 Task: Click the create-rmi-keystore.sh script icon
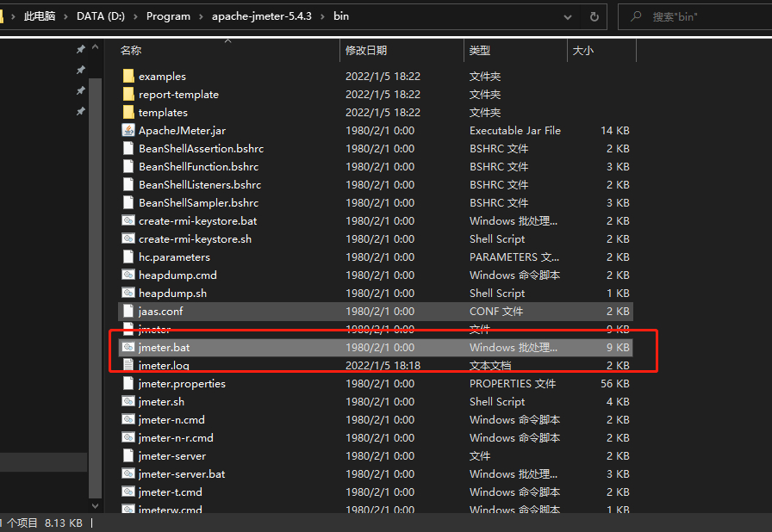coord(128,238)
